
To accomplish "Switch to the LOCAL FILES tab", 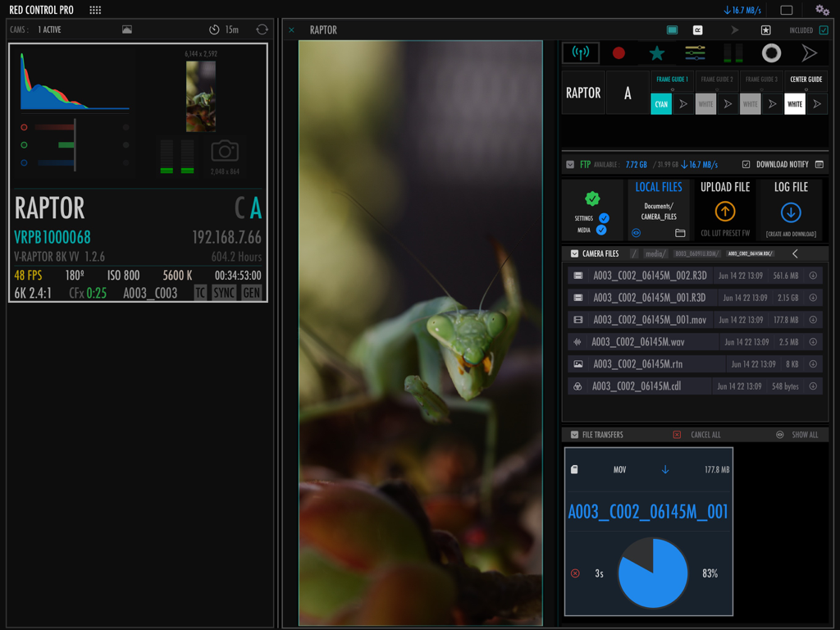I will coord(659,187).
